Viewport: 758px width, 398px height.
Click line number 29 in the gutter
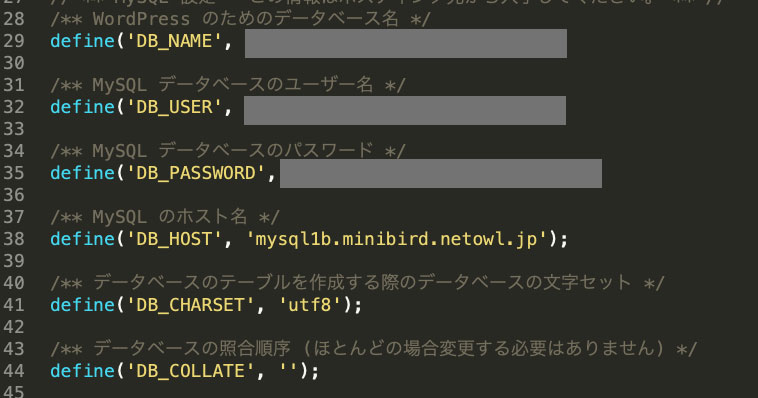[14, 41]
